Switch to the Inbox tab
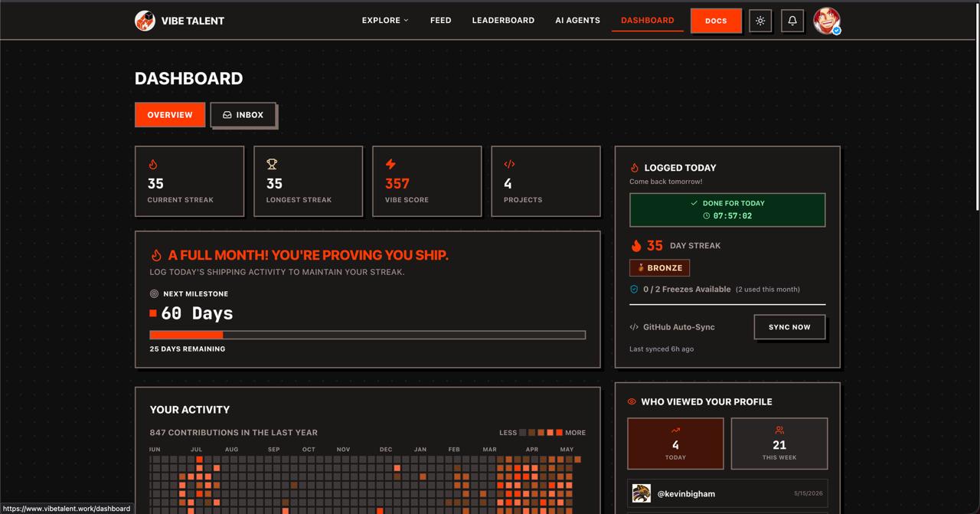 243,115
